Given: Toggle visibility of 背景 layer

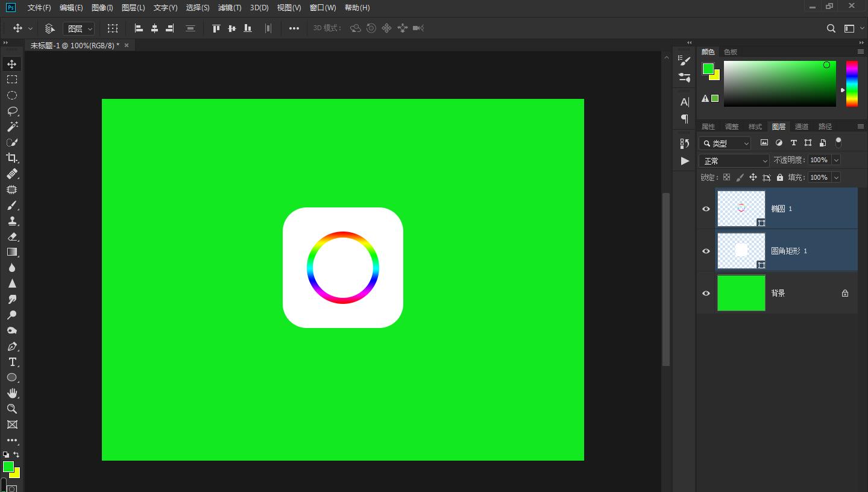Looking at the screenshot, I should (706, 293).
